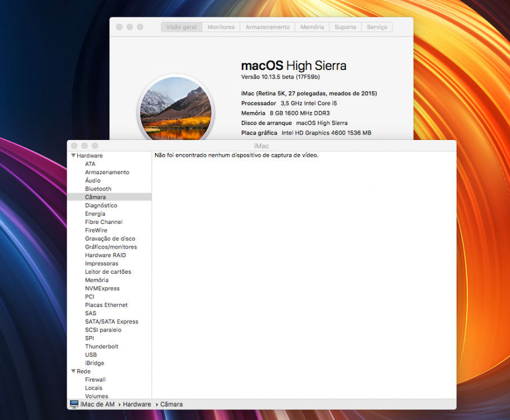Click 'iMac de AM' in the path bar
This screenshot has height=420, width=510.
tap(97, 404)
